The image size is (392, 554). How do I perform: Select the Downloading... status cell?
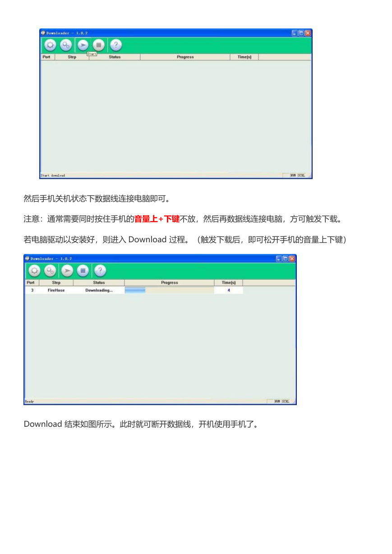coord(99,291)
